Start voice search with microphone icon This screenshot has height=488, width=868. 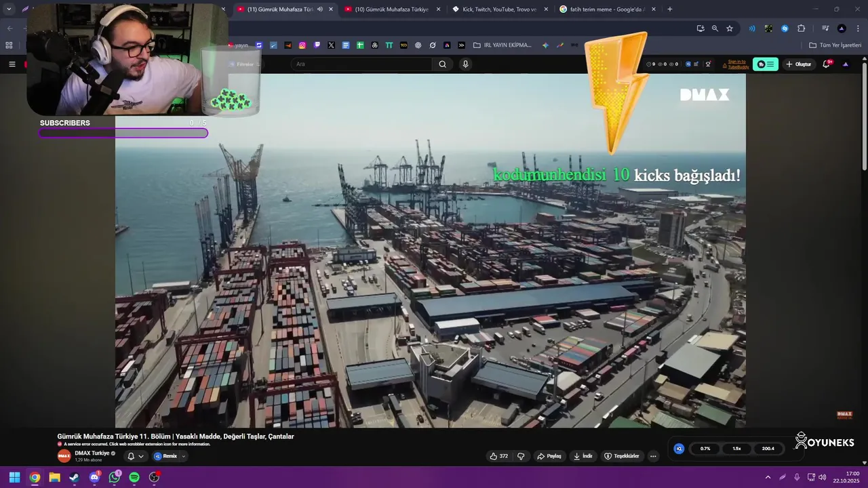click(465, 64)
